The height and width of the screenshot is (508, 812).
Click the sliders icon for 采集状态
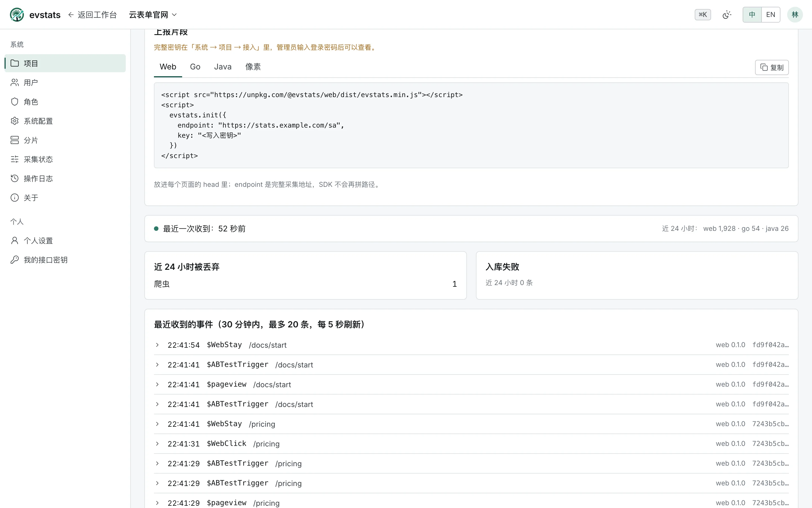pyautogui.click(x=14, y=159)
